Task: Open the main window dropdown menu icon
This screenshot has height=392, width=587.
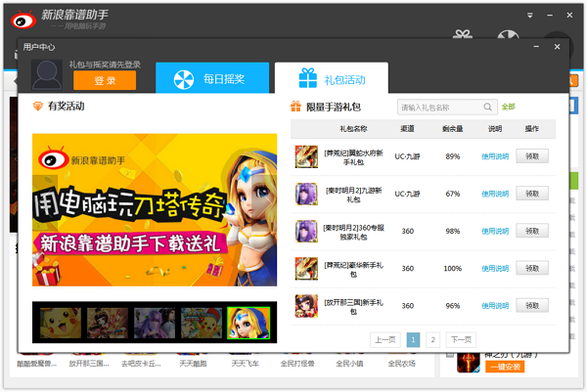Action: tap(529, 16)
